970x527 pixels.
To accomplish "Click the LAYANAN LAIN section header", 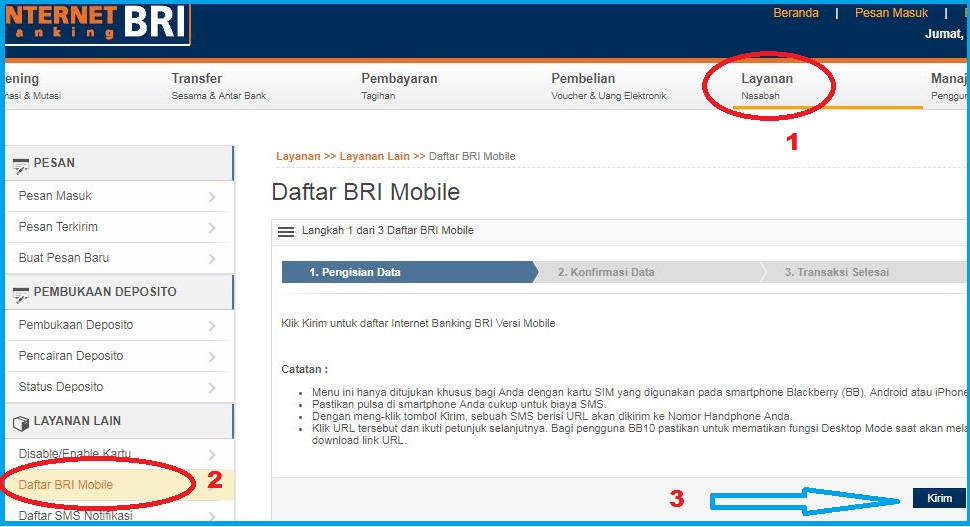I will click(x=119, y=421).
